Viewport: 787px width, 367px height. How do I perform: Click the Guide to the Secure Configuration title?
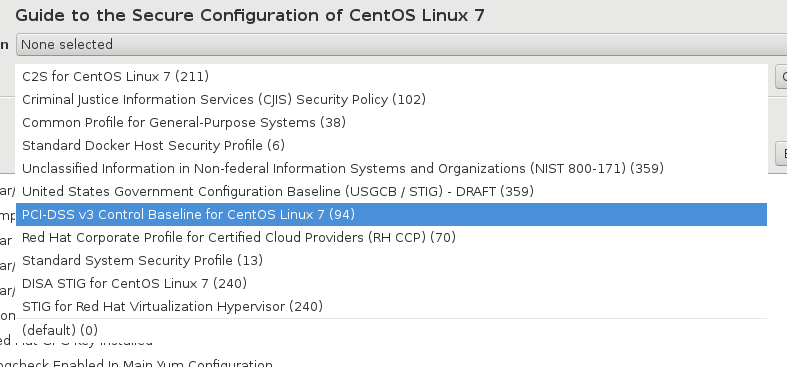pyautogui.click(x=250, y=15)
